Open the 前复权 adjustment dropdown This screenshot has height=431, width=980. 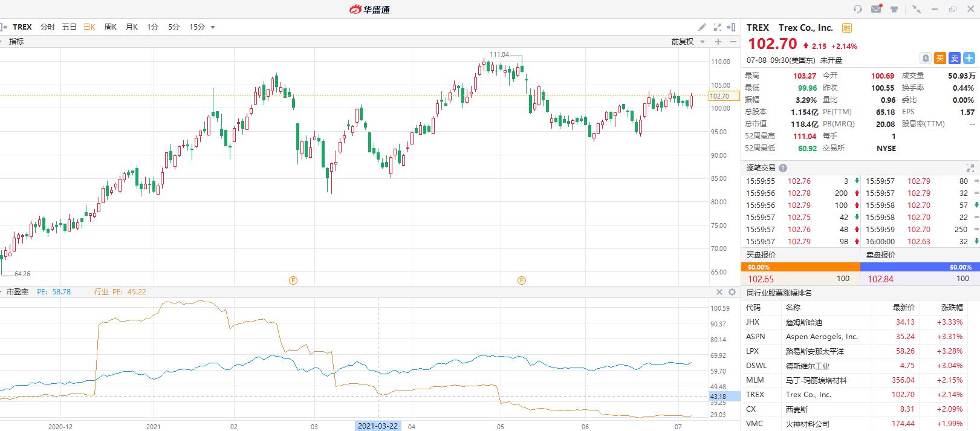click(688, 42)
